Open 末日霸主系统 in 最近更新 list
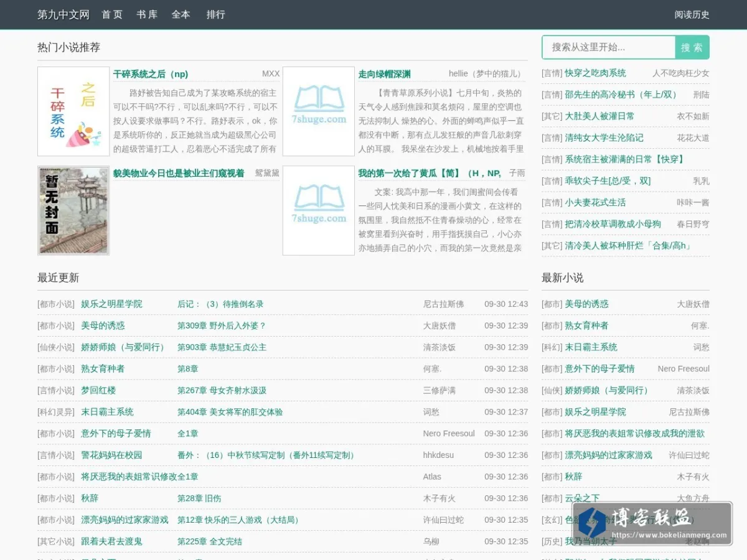Screen dimensions: 747x560 [107, 412]
